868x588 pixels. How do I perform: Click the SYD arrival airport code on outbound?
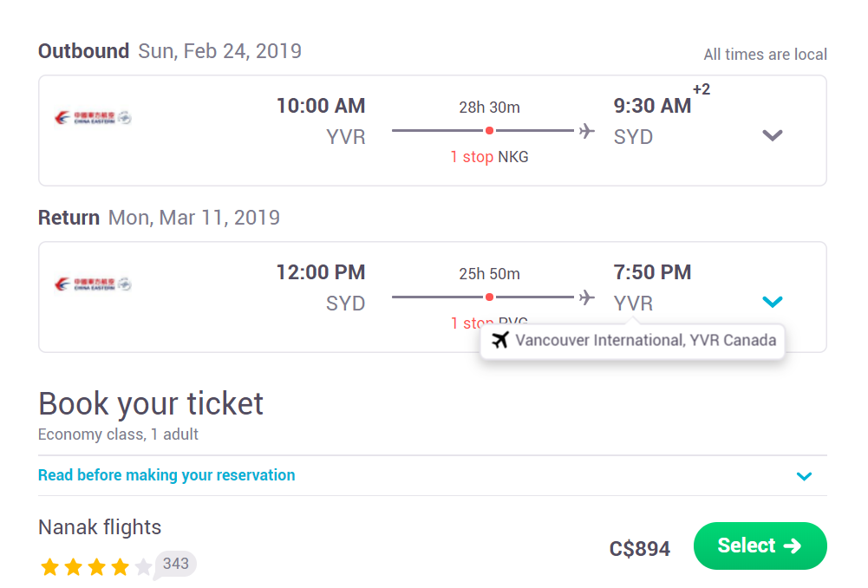coord(633,137)
